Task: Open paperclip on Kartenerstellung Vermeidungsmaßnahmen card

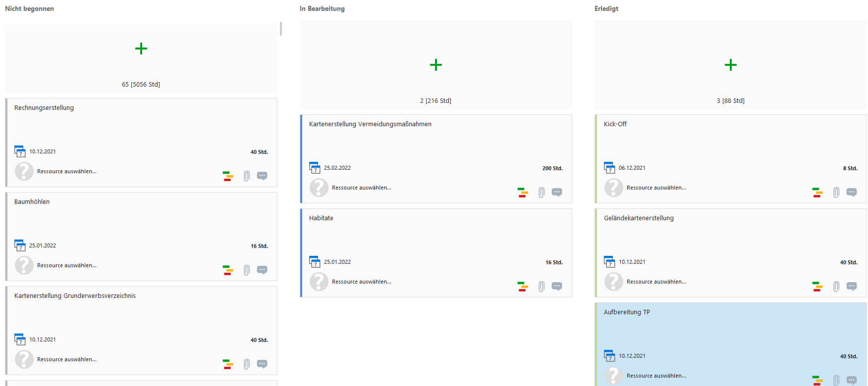Action: click(x=541, y=193)
